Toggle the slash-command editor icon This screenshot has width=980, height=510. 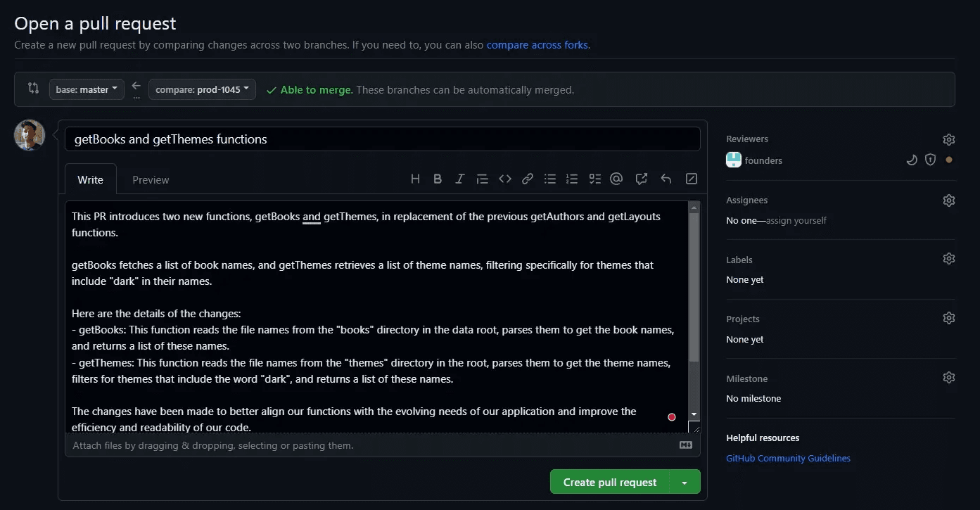click(x=691, y=179)
